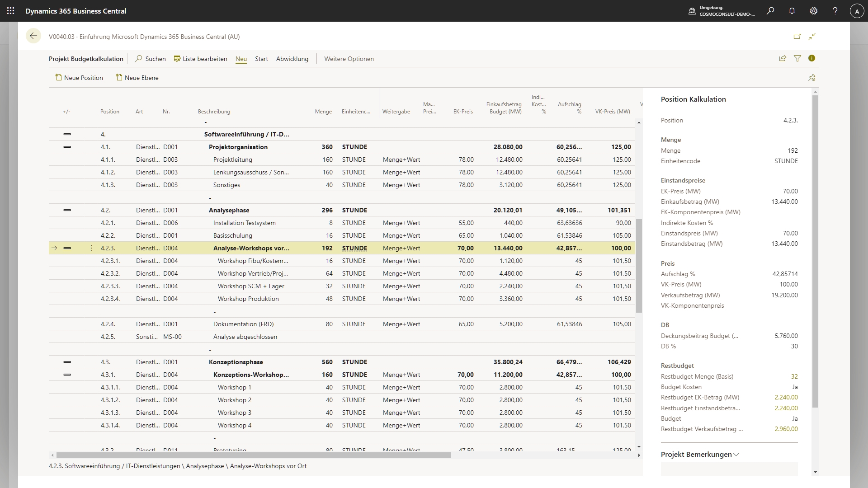Open page in new window icon

click(x=797, y=37)
